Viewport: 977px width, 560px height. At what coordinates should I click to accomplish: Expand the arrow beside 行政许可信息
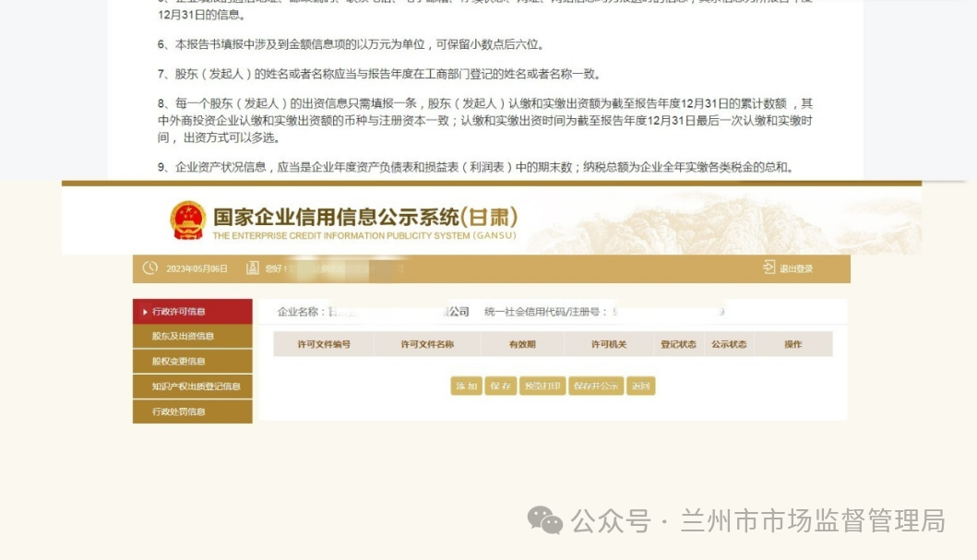(x=145, y=312)
